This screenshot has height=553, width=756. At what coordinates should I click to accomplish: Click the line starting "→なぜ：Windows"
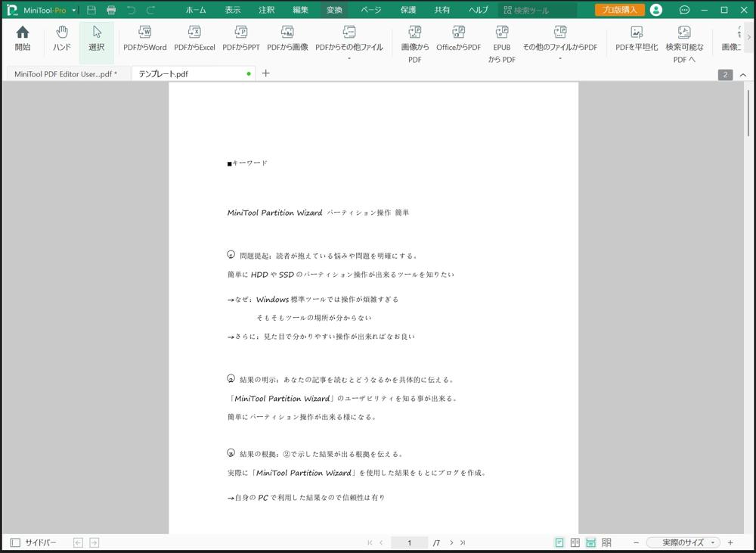(313, 299)
